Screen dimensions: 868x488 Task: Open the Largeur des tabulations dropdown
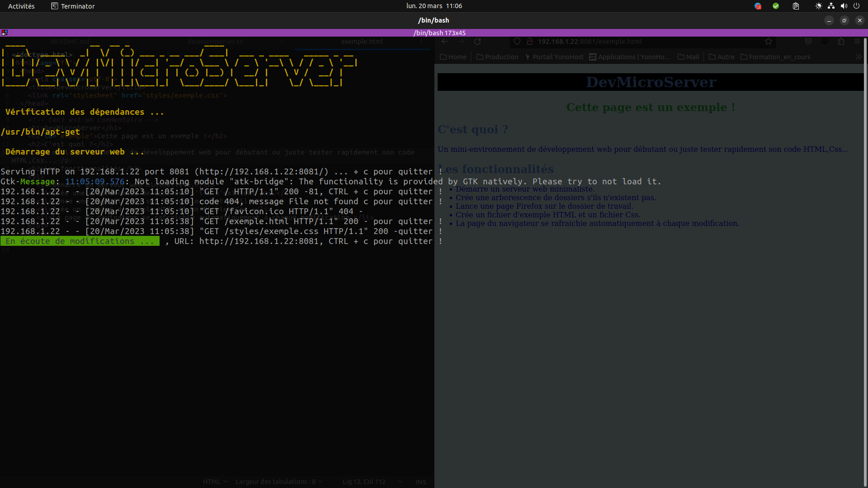(279, 482)
